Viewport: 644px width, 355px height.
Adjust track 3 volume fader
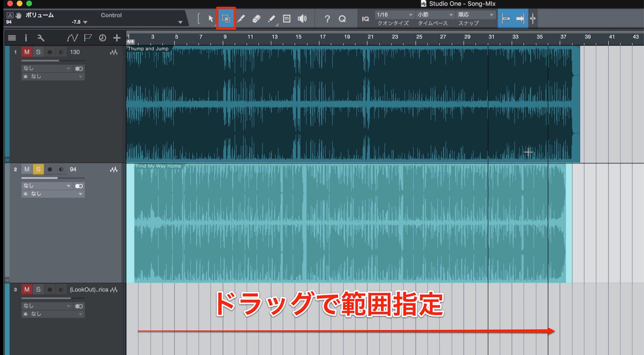click(53, 298)
